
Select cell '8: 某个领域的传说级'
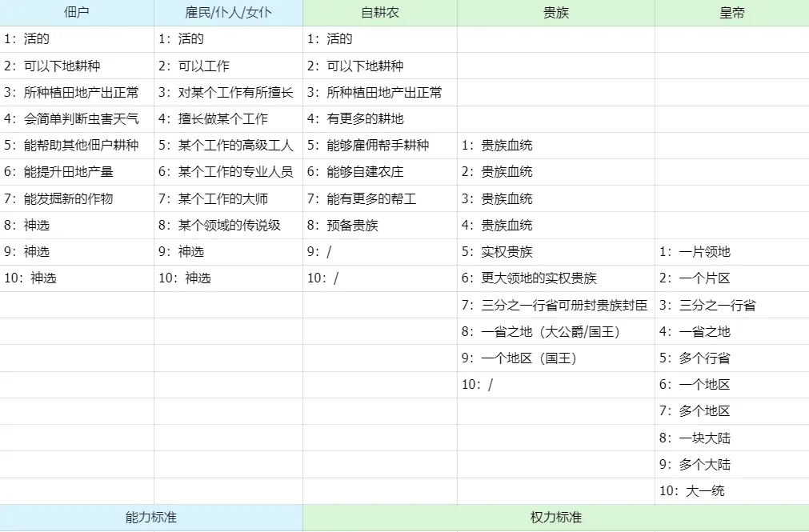[x=228, y=225]
